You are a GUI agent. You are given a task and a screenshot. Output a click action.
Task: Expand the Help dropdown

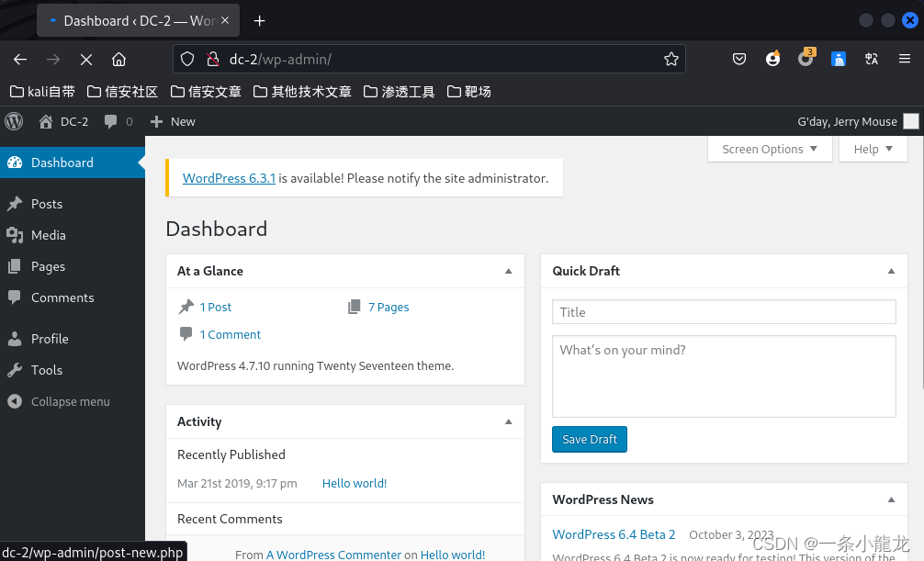pos(873,149)
